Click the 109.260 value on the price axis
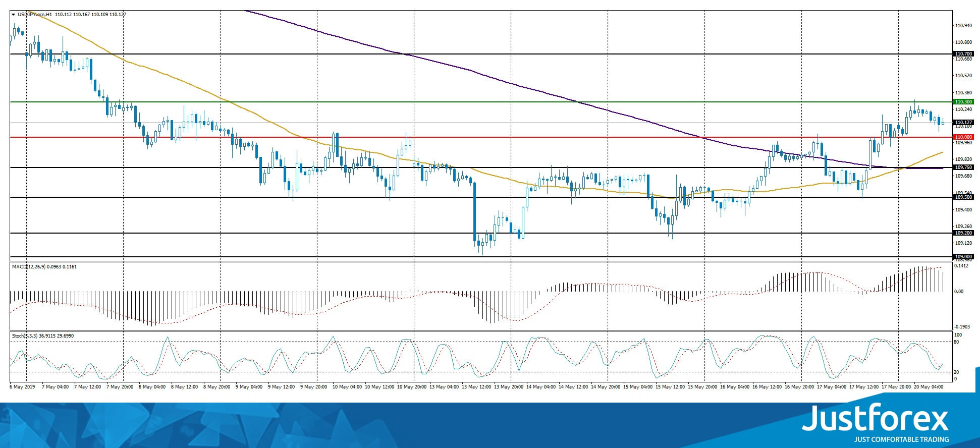This screenshot has width=980, height=448. (964, 227)
